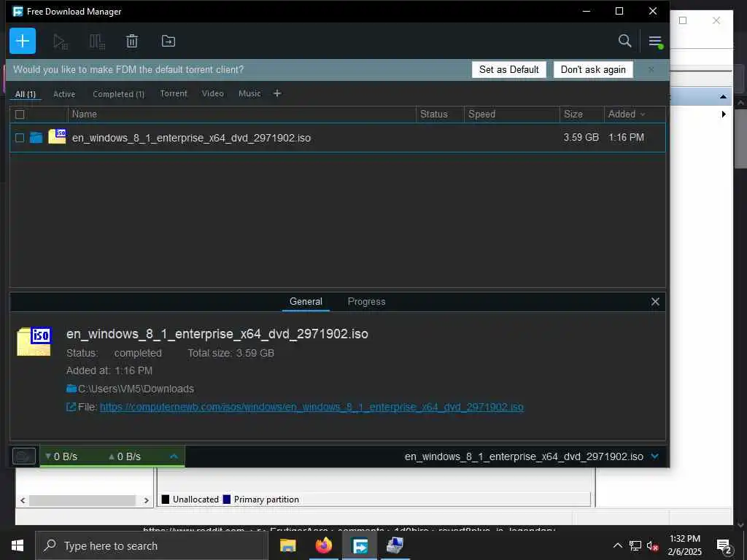Click the external-link icon beside File

click(x=71, y=407)
